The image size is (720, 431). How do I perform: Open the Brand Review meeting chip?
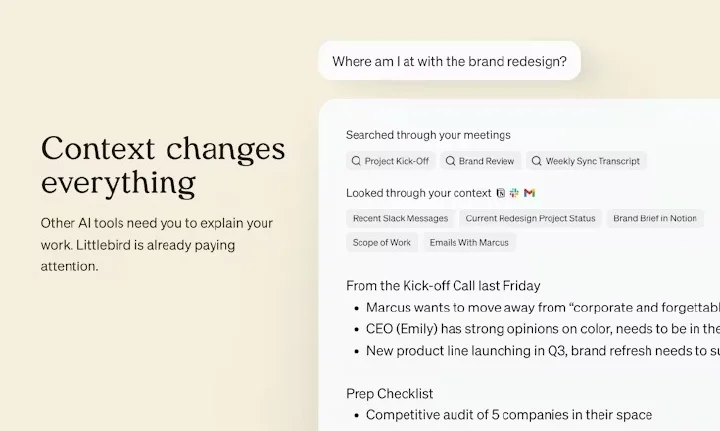(480, 161)
